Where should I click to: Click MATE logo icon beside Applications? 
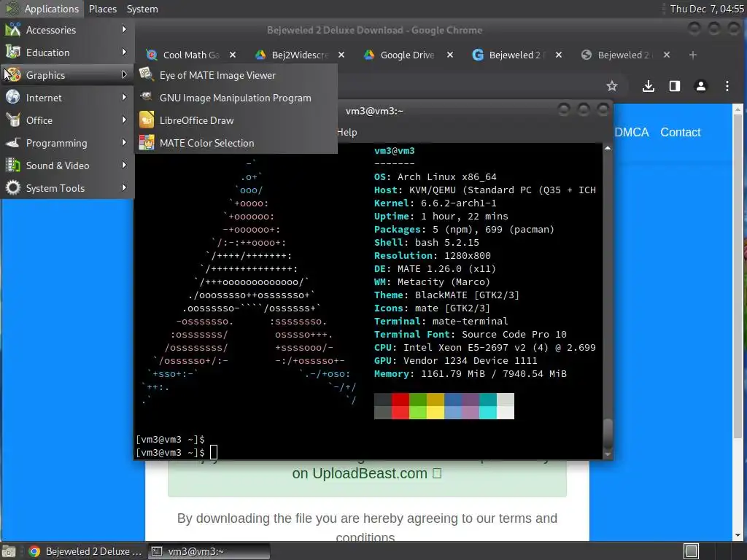point(12,9)
